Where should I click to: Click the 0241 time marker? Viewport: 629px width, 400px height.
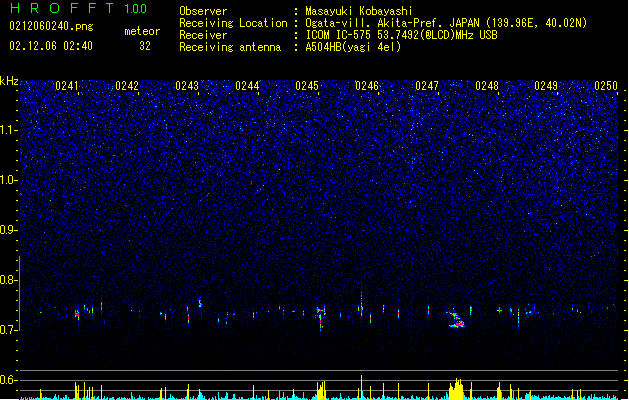coord(67,86)
